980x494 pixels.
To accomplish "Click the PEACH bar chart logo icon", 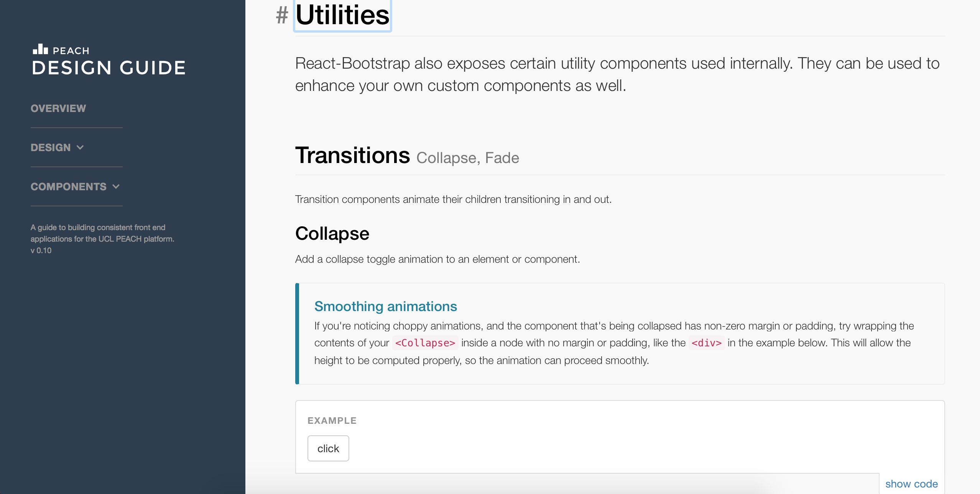I will point(40,49).
